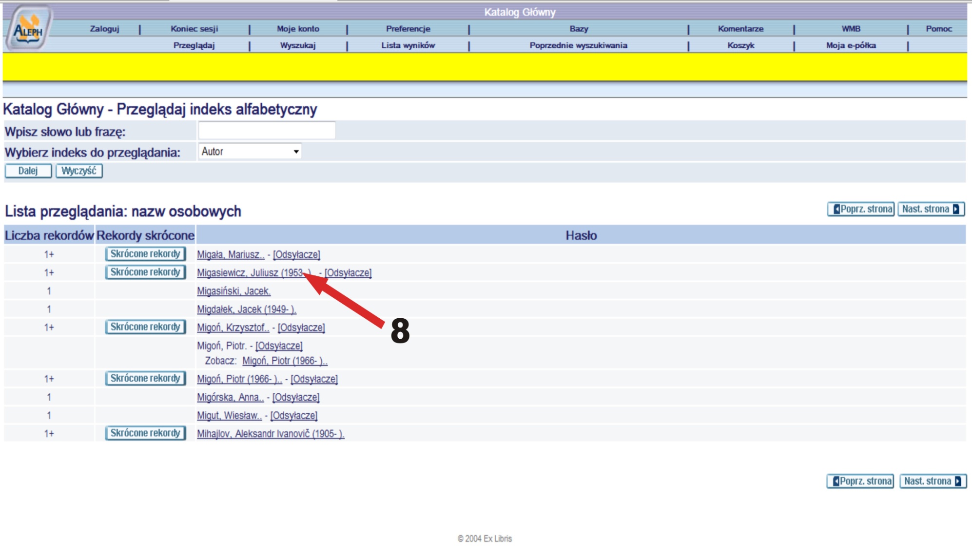This screenshot has width=972, height=560.
Task: Go to previous page using top Poprz. strona
Action: [x=861, y=209]
